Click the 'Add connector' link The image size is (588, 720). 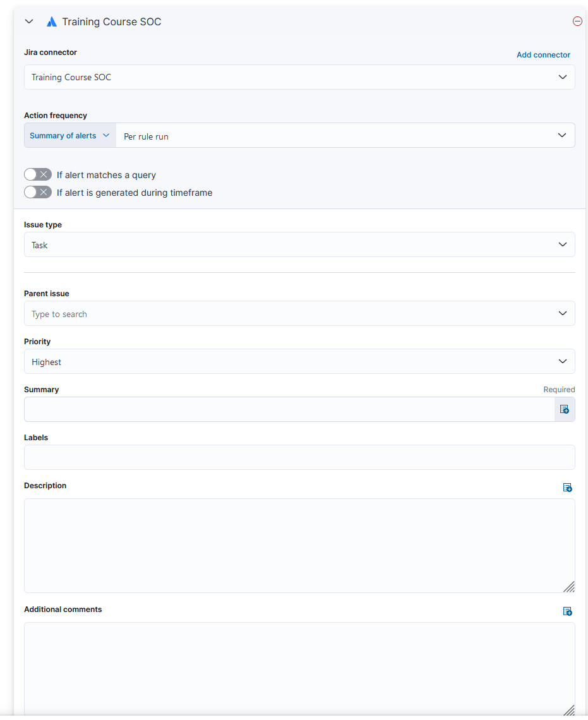(x=543, y=55)
